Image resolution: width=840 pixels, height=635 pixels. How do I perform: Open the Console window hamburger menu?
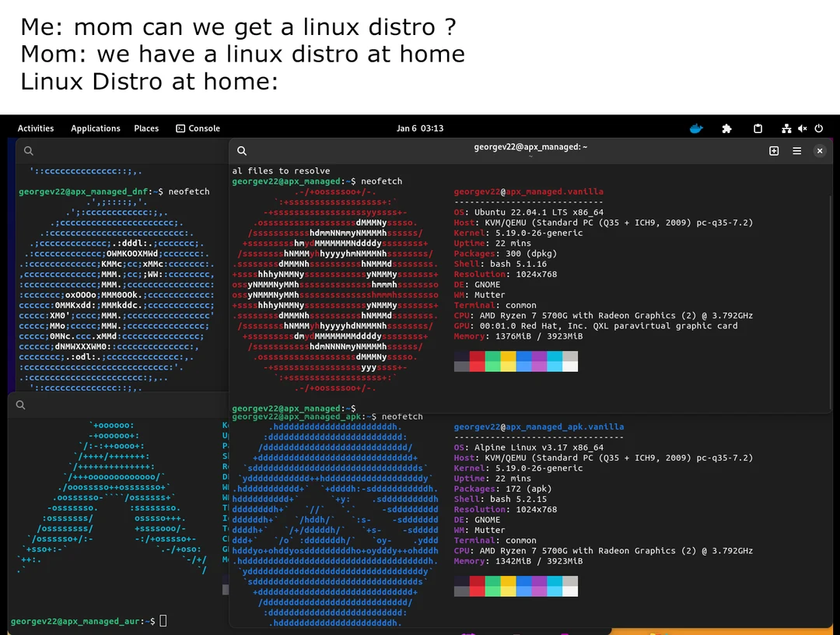pyautogui.click(x=796, y=150)
